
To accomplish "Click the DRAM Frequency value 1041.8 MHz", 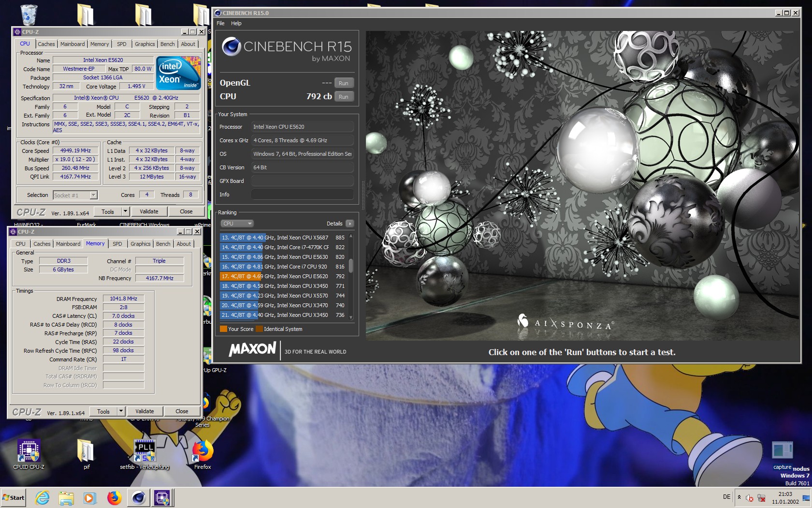I will coord(123,299).
